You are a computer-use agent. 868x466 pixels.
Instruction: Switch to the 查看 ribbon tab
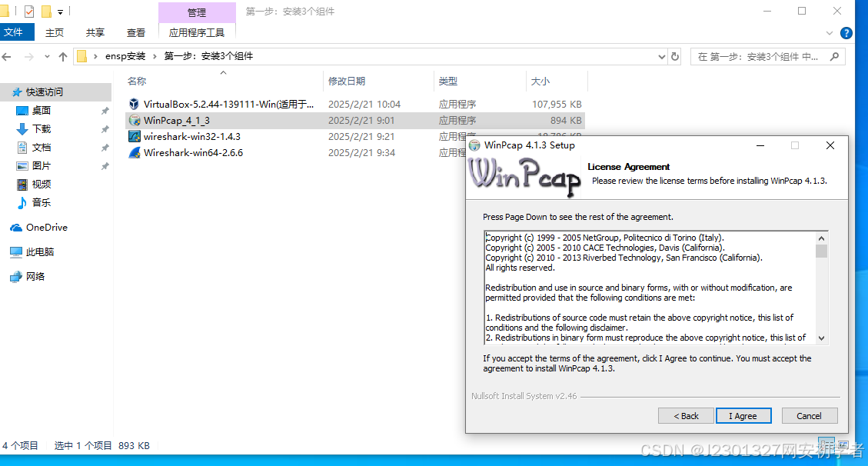pyautogui.click(x=135, y=32)
